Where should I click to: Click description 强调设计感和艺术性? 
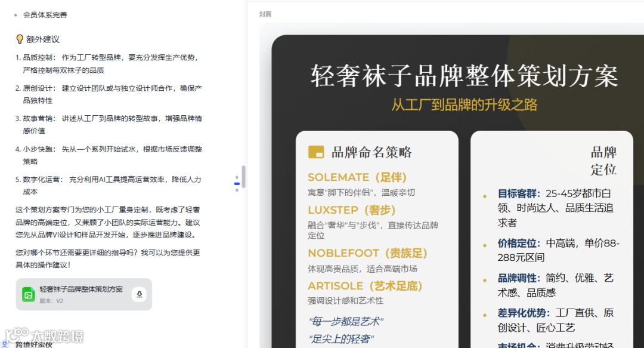345,301
